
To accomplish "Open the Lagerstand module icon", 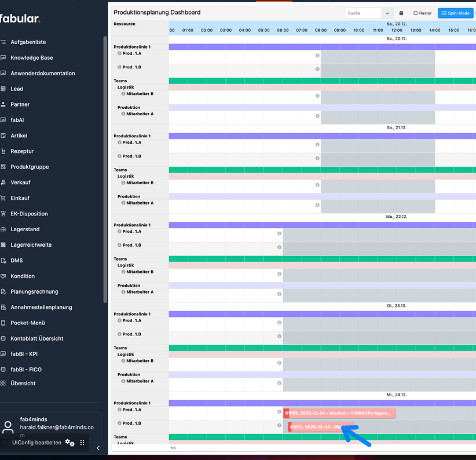I will click(x=4, y=229).
